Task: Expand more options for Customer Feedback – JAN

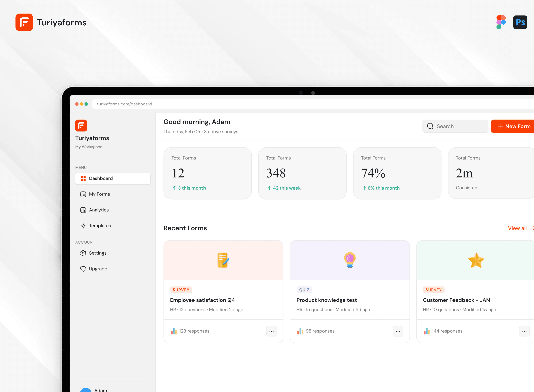Action: [524, 331]
